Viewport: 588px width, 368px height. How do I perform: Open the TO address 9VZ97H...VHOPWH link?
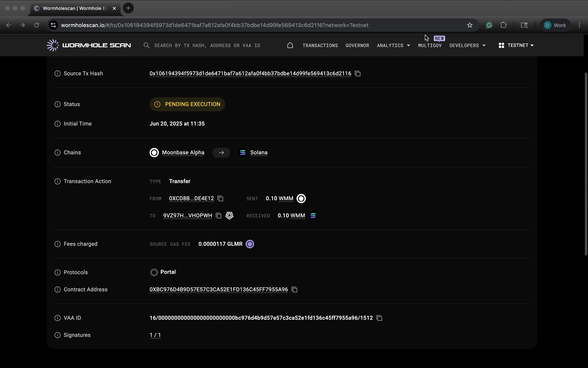pos(187,216)
